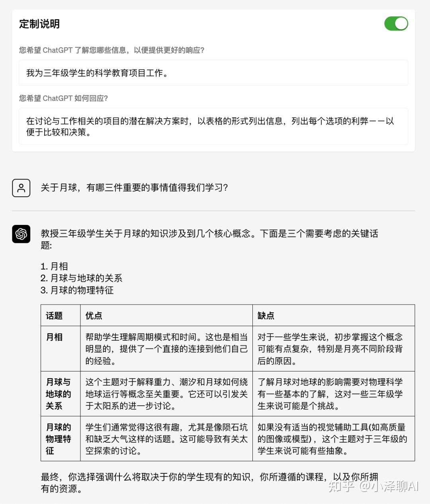The width and height of the screenshot is (430, 504).
Task: Click the 我为三年级学生 input field
Action: tap(213, 73)
